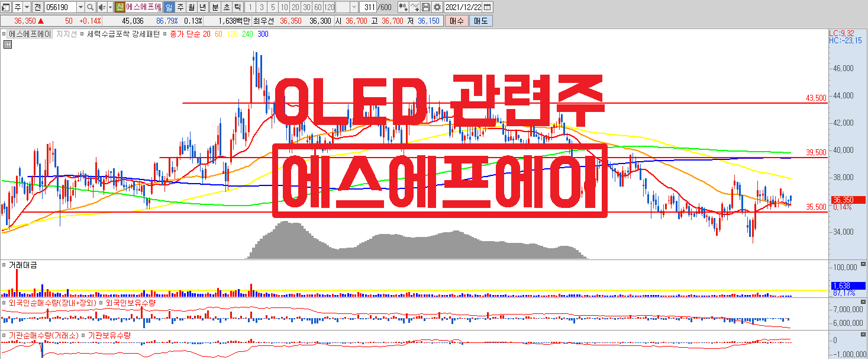Image resolution: width=868 pixels, height=359 pixels.
Task: Select the 분 minute chart period
Action: tap(215, 7)
